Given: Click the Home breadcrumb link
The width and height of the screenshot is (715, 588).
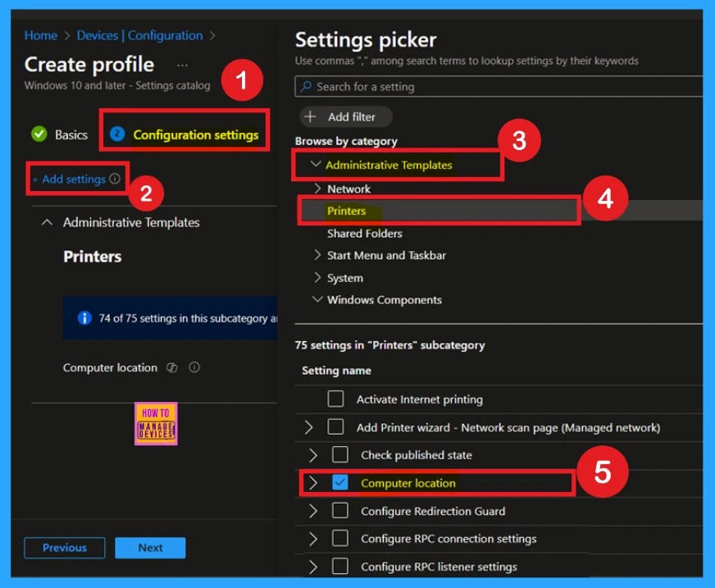Looking at the screenshot, I should (x=40, y=35).
